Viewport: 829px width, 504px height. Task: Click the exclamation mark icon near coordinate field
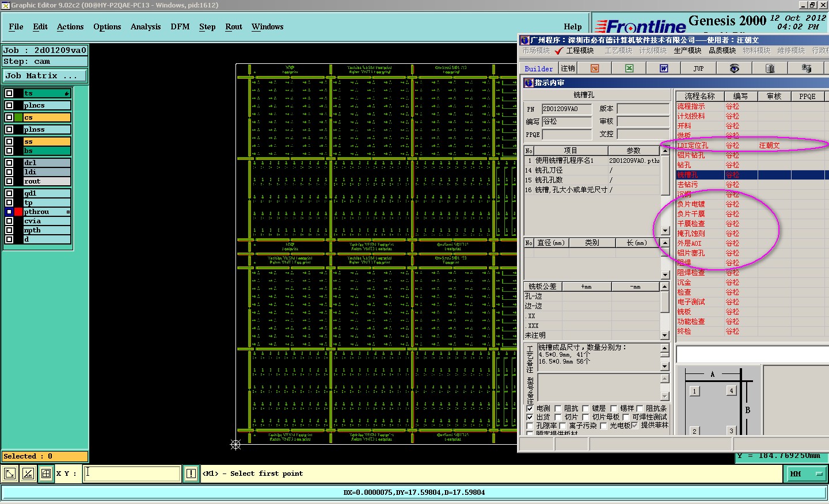(191, 474)
